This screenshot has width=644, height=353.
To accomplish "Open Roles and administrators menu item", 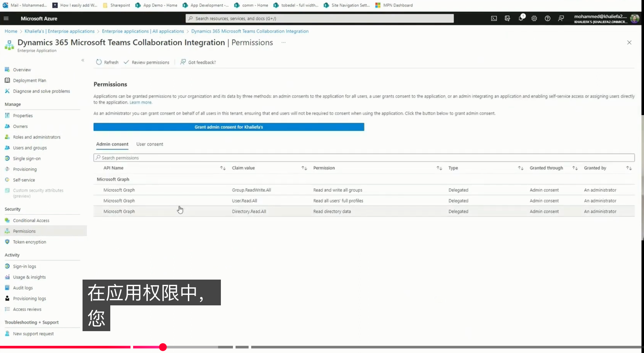I will (x=37, y=137).
